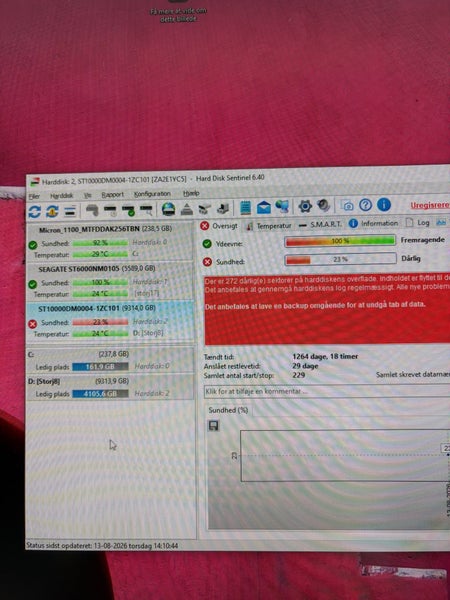The height and width of the screenshot is (600, 450).
Task: Click the blue refresh arrows toolbar icon
Action: tap(34, 211)
